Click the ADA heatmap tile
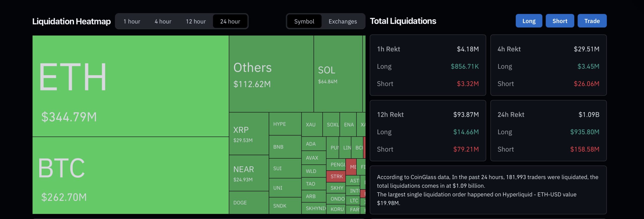 click(x=314, y=144)
